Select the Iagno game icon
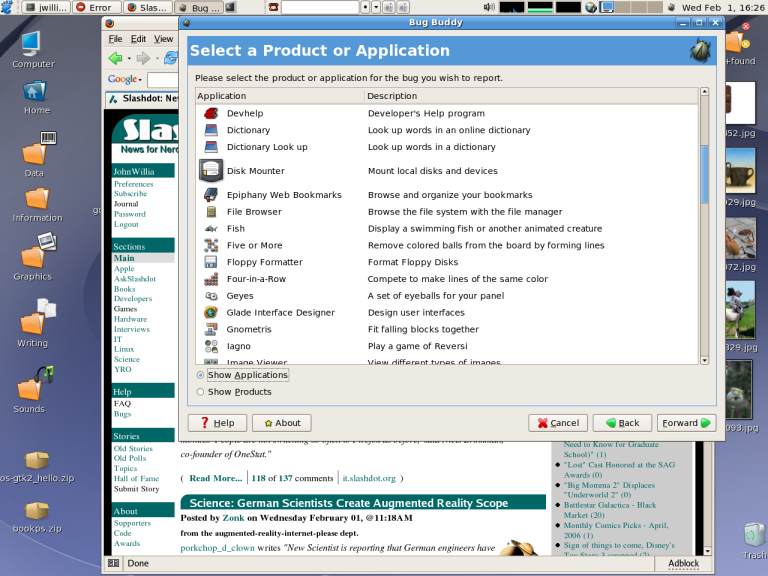This screenshot has height=576, width=768. click(211, 346)
